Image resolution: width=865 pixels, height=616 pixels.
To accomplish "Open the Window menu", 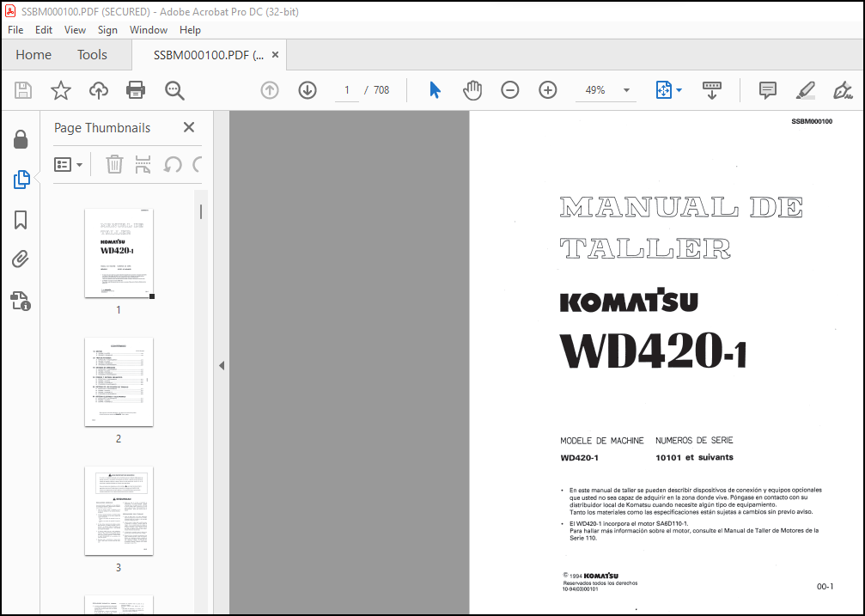I will pos(149,30).
